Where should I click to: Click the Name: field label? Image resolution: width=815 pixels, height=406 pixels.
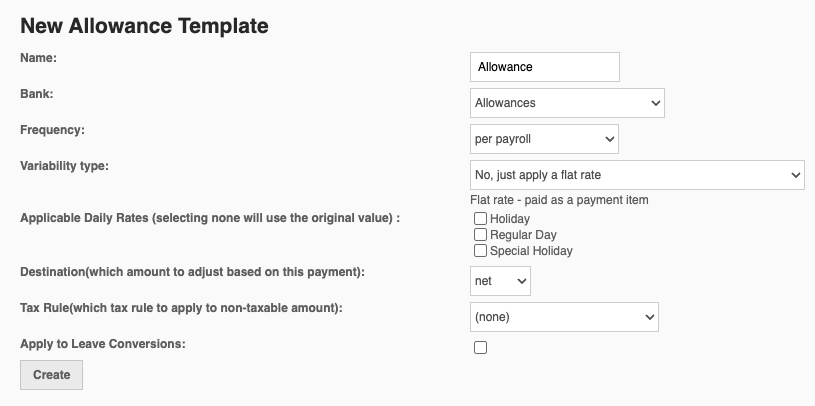coord(39,58)
